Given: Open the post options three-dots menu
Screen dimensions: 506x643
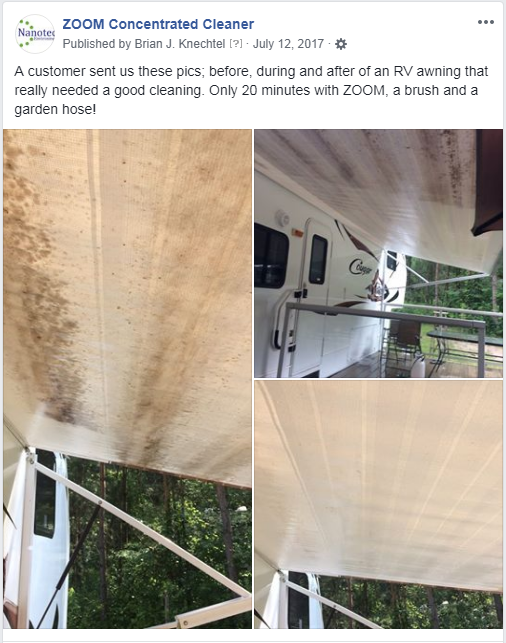Looking at the screenshot, I should click(485, 22).
